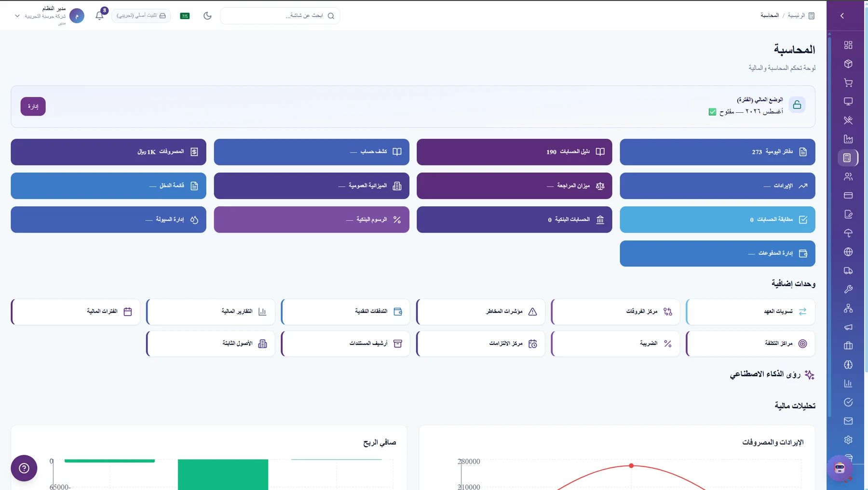Open the قائمة الدخل card
This screenshot has height=490, width=868.
pyautogui.click(x=108, y=185)
